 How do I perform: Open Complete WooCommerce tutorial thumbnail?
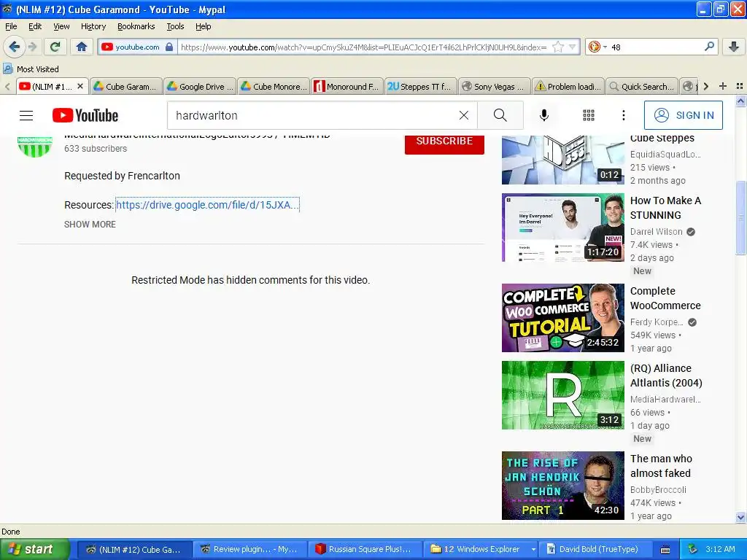click(x=562, y=318)
